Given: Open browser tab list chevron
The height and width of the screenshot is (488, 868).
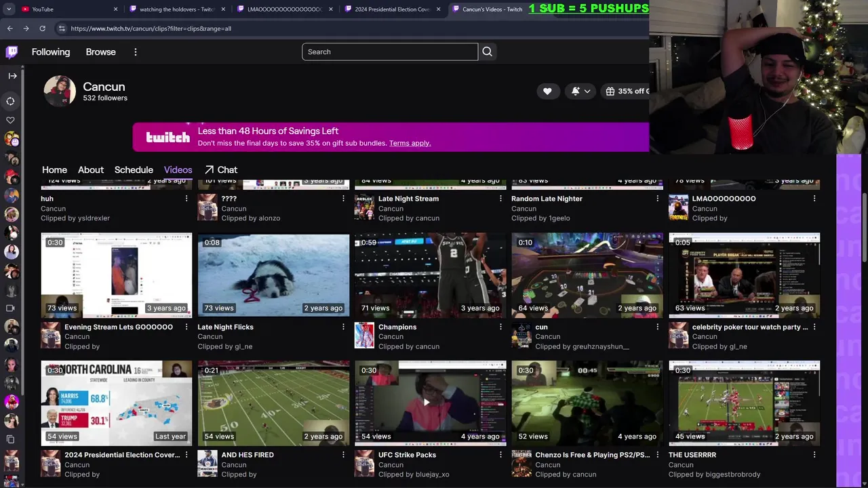Looking at the screenshot, I should point(8,9).
